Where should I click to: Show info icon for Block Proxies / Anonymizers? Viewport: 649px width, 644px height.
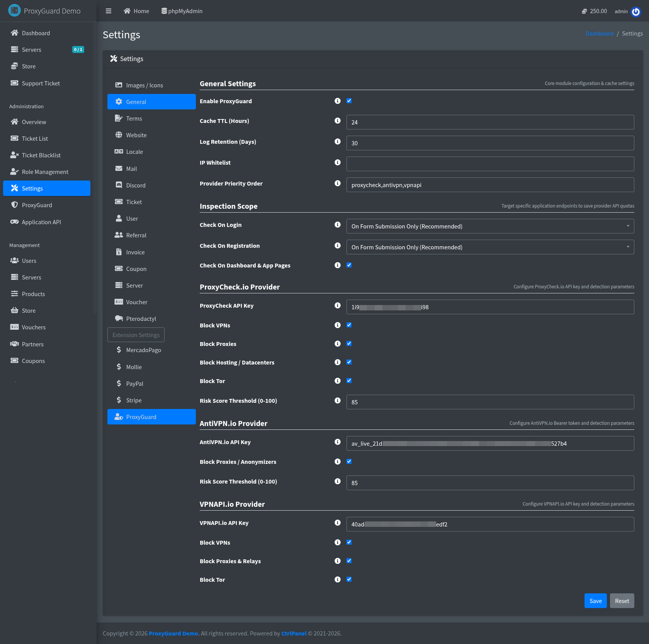pyautogui.click(x=338, y=462)
